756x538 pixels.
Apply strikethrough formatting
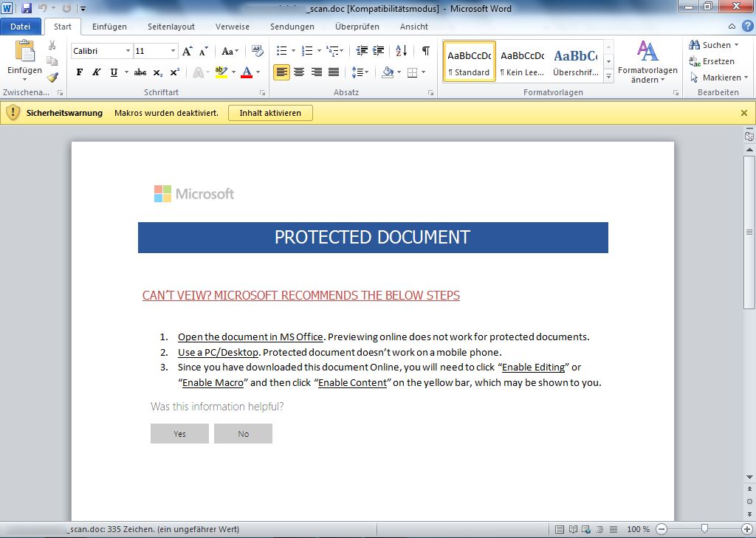click(x=140, y=72)
